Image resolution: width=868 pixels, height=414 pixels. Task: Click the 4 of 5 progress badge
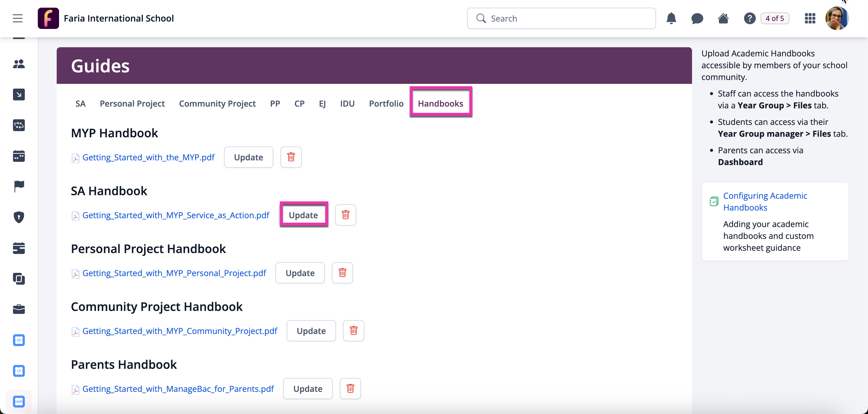tap(774, 18)
